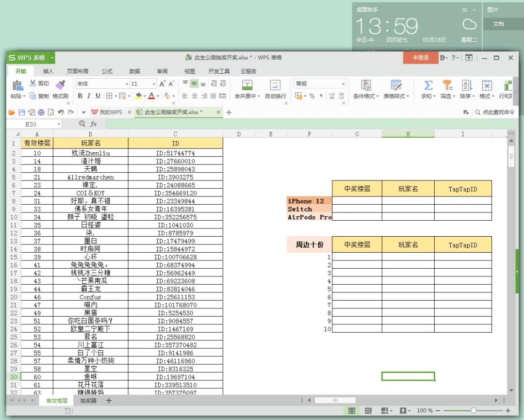The image size is (524, 420).
Task: Click the 点此查找命令 search command box
Action: click(494, 112)
